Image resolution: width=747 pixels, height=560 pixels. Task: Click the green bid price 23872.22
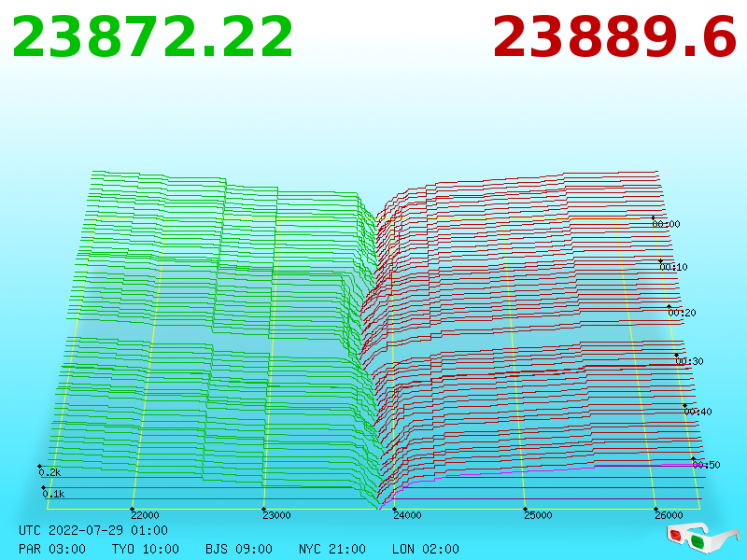coord(152,37)
